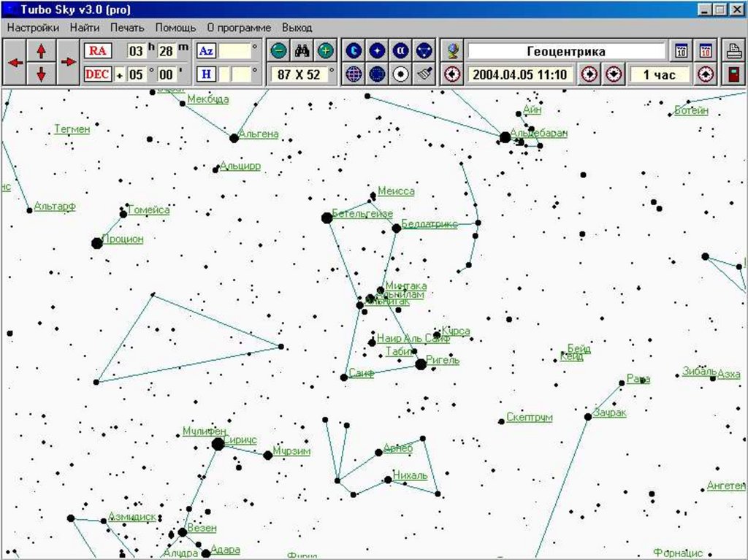Click the RA hours field showing 03
The width and height of the screenshot is (748, 560).
coord(136,50)
